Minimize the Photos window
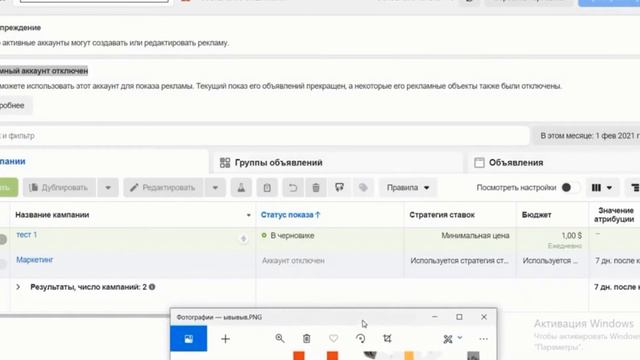Viewport: 640px width, 360px height. (x=435, y=317)
